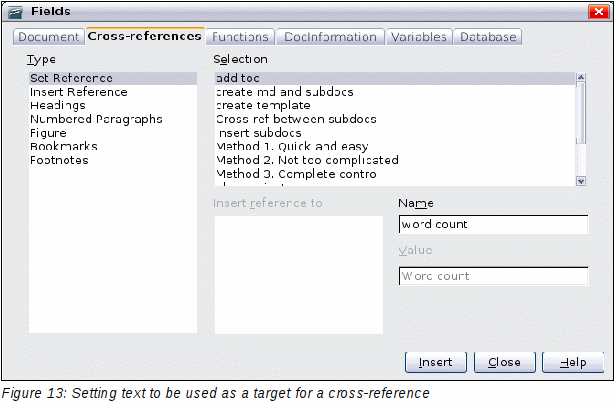Viewport: 614px width, 405px height.
Task: Click the Selection list scroll up arrow
Action: click(x=581, y=77)
